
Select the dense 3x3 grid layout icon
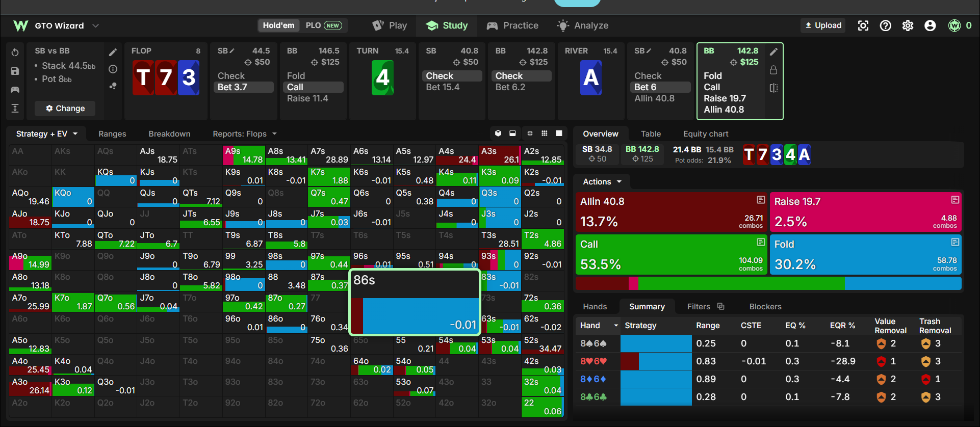click(x=544, y=134)
